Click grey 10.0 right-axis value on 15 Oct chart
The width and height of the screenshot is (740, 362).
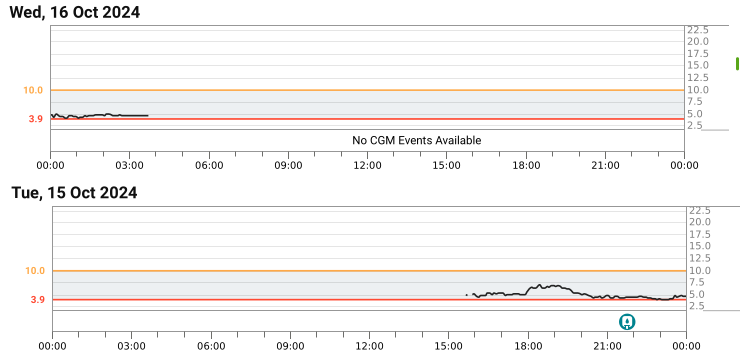pos(699,270)
